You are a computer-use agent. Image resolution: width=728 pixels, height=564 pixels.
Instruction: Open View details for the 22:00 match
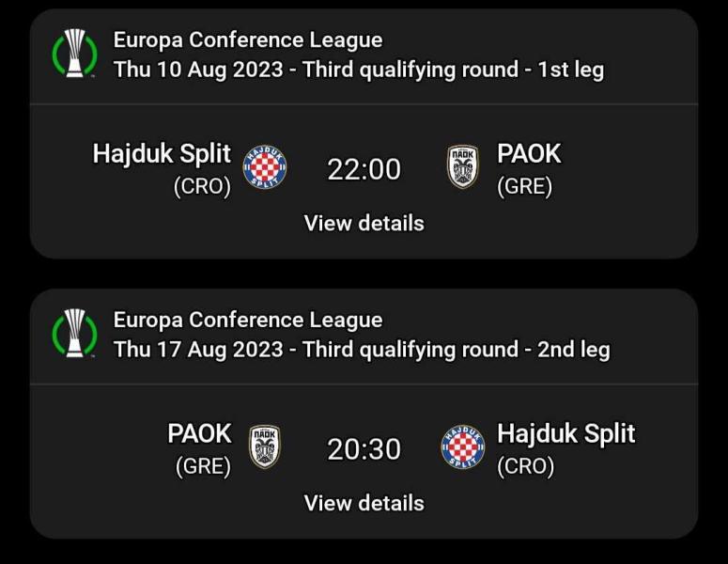[364, 224]
